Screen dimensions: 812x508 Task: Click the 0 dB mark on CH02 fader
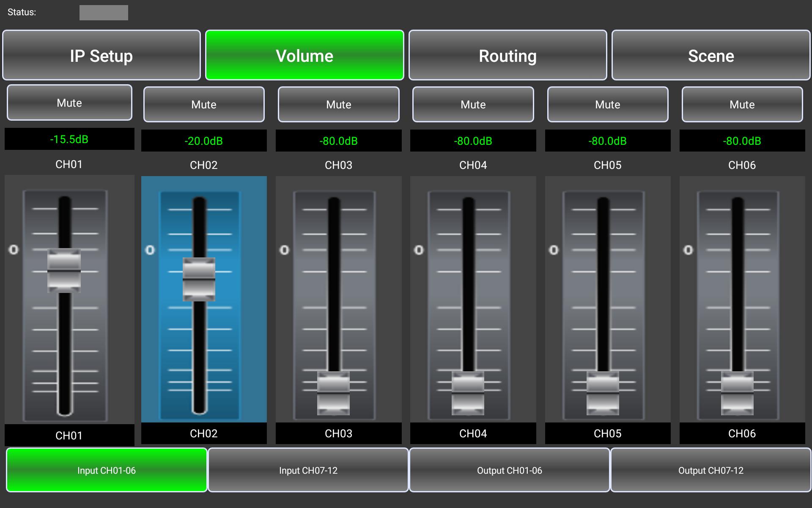click(150, 250)
